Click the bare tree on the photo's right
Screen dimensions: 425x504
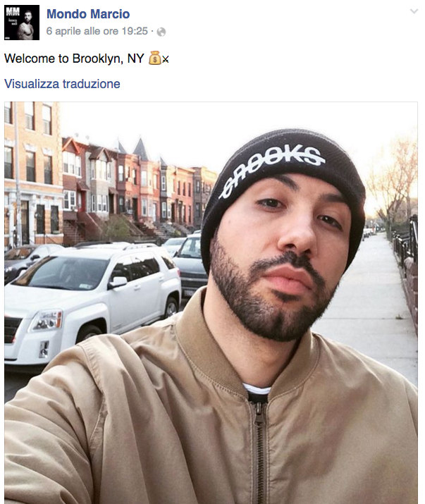coord(394,180)
